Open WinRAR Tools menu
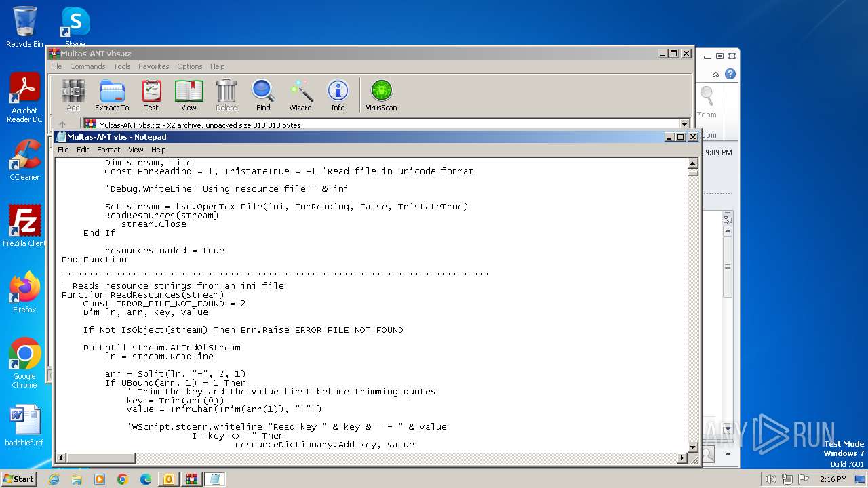868x488 pixels. tap(122, 66)
